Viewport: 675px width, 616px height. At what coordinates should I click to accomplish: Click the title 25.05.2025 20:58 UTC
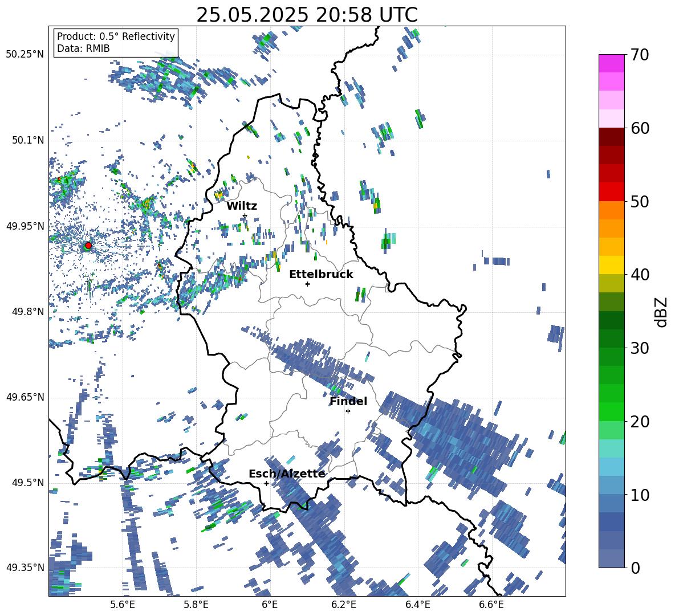(x=307, y=15)
